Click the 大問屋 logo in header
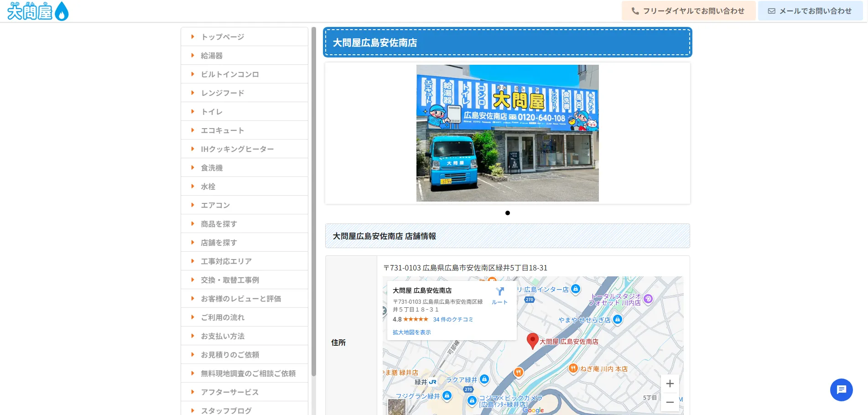Image resolution: width=868 pixels, height=415 pixels. (37, 11)
